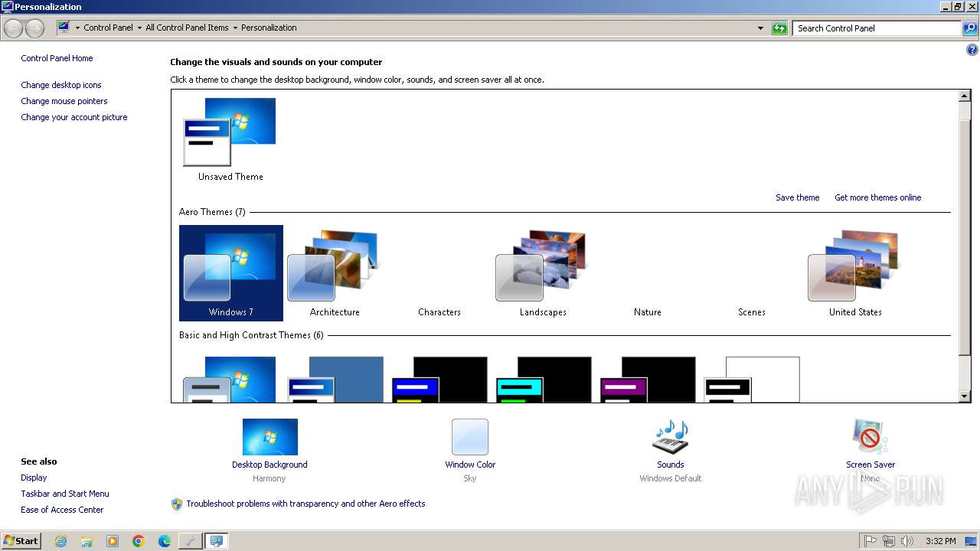The width and height of the screenshot is (980, 551).
Task: Click the shield icon beside Troubleshoot link
Action: 177,504
